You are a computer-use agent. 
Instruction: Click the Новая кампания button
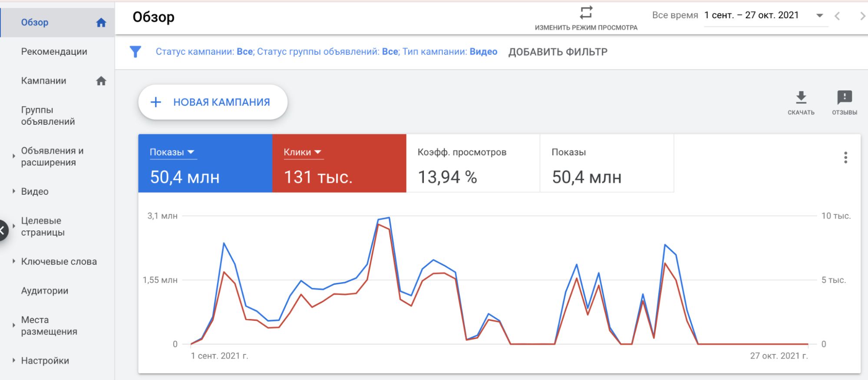tap(213, 102)
